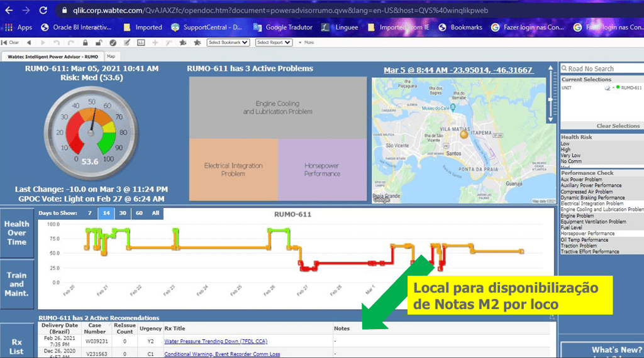Click the Remove Bookmark star icon
The width and height of the screenshot is (644, 358).
pos(197,42)
